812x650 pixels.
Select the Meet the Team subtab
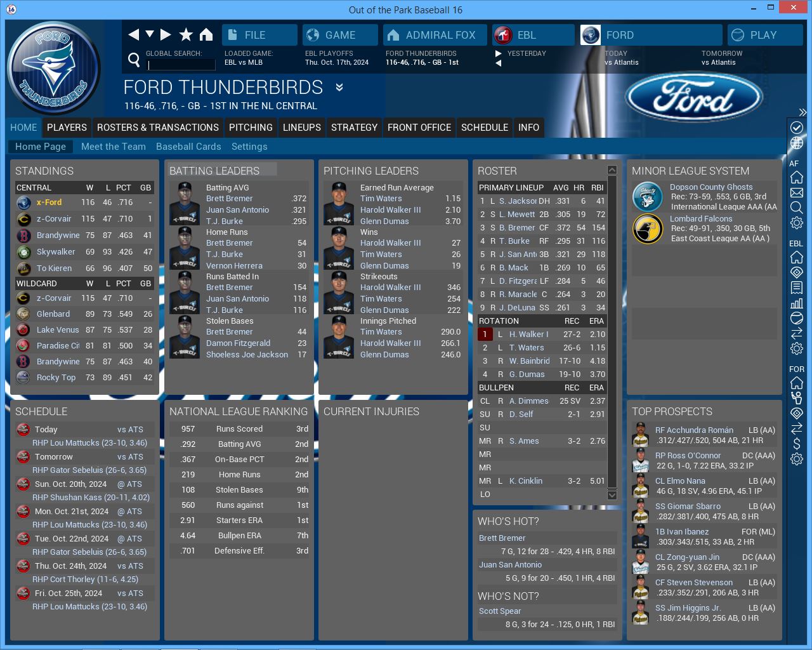[114, 147]
